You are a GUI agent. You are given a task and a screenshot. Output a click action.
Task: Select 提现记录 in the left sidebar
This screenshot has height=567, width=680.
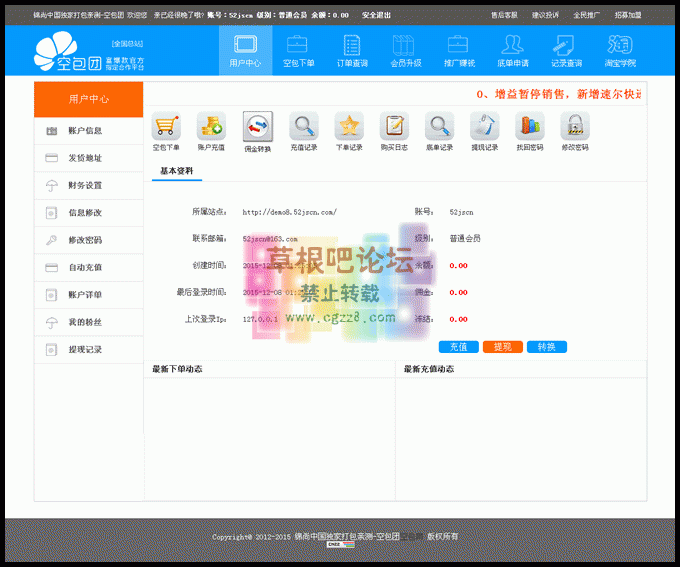[88, 349]
